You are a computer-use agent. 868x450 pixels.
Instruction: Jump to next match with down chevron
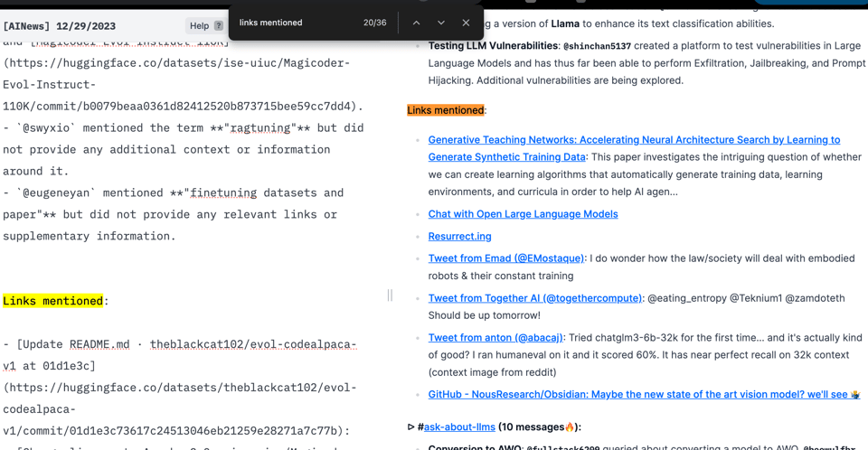click(441, 23)
